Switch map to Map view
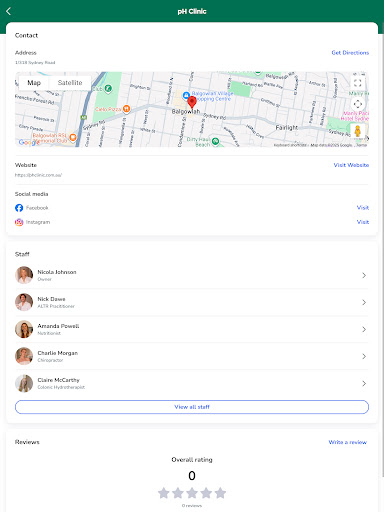384x512 pixels. click(x=34, y=83)
